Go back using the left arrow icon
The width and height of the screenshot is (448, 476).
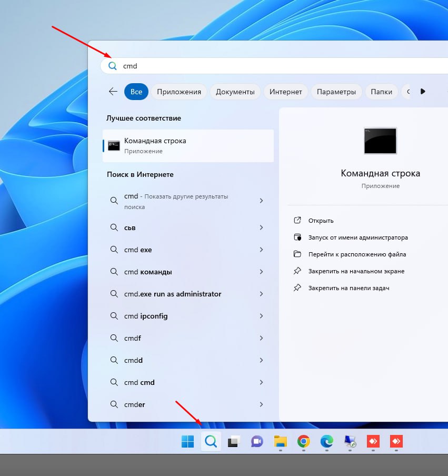pyautogui.click(x=113, y=92)
